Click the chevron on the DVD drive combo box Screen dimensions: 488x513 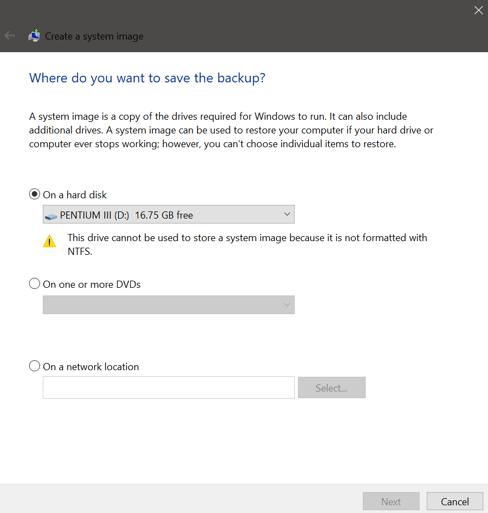(x=287, y=304)
